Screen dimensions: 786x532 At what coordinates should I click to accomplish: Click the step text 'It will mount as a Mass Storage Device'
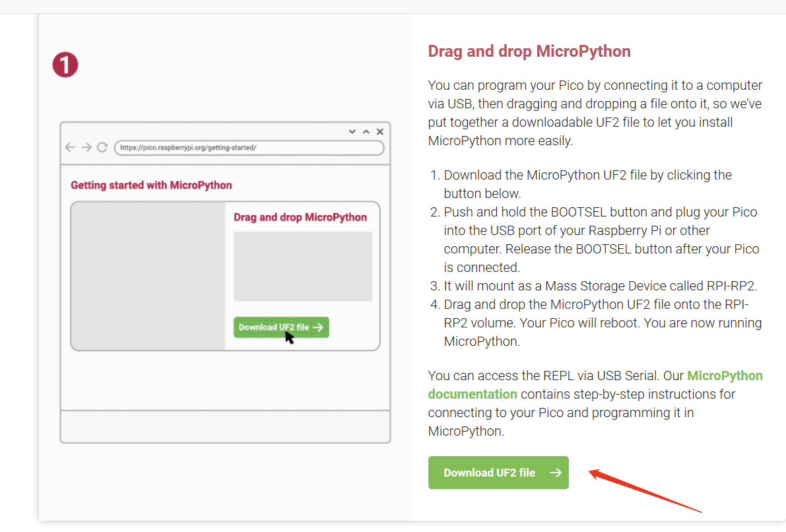601,286
